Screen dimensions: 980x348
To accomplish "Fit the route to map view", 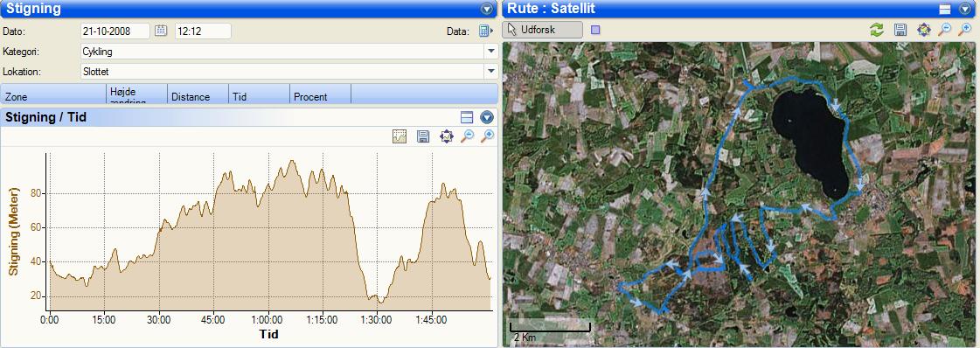I will click(924, 30).
